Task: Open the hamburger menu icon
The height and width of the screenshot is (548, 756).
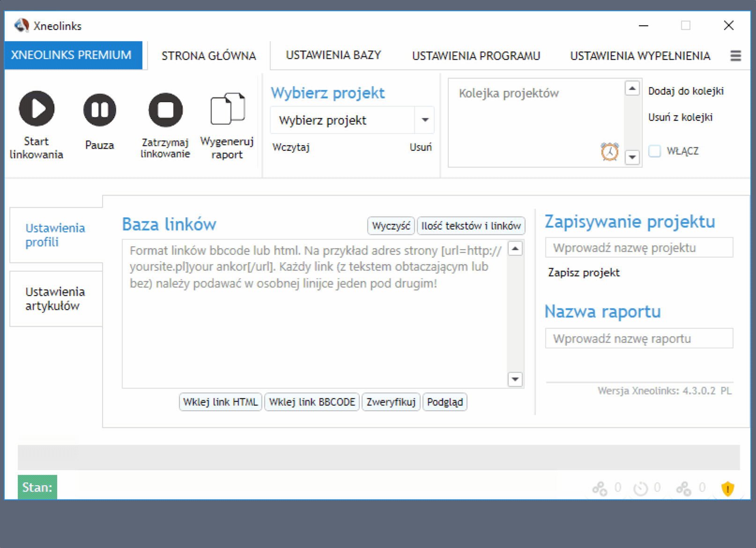Action: point(736,56)
